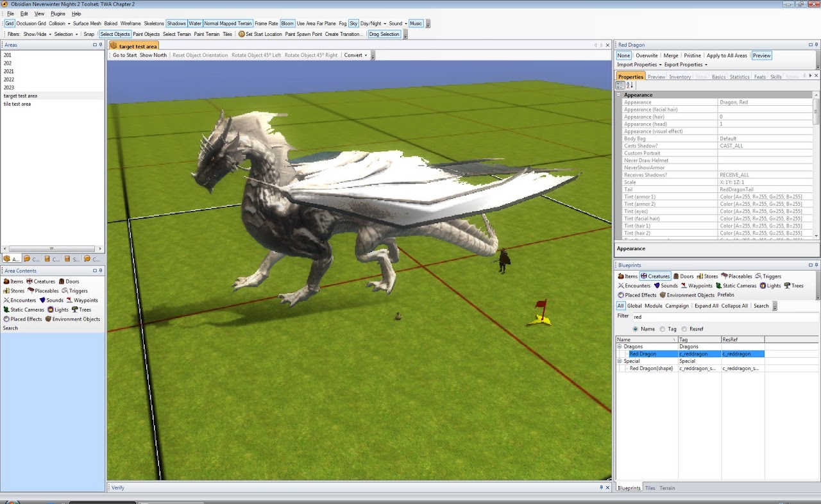Switch to the Inventory tab
The width and height of the screenshot is (821, 504).
[x=680, y=77]
